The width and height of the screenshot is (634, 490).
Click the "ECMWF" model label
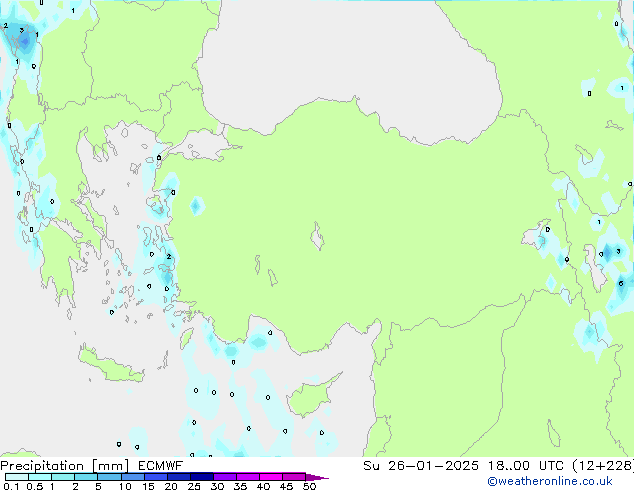[161, 466]
